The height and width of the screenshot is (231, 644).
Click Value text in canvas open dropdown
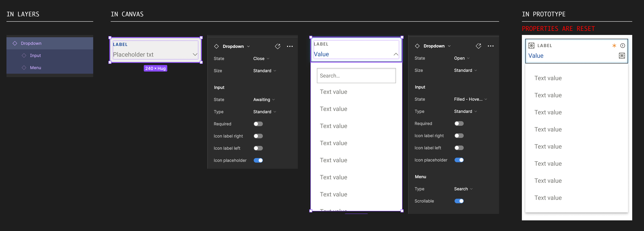click(321, 54)
